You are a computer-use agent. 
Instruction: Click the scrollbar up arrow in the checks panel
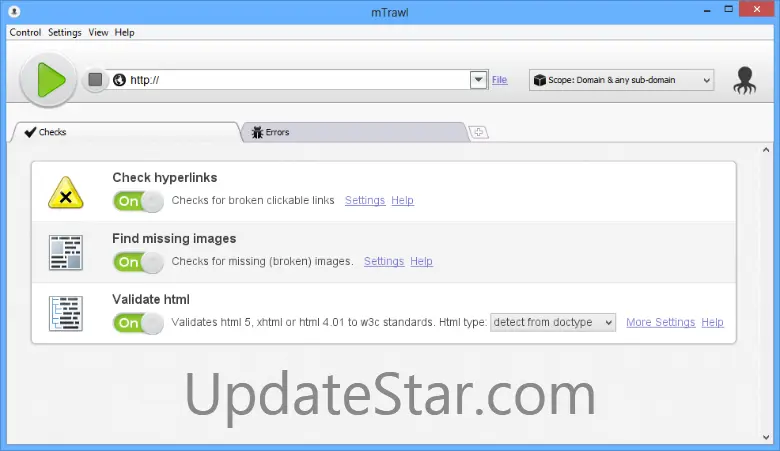coord(766,150)
